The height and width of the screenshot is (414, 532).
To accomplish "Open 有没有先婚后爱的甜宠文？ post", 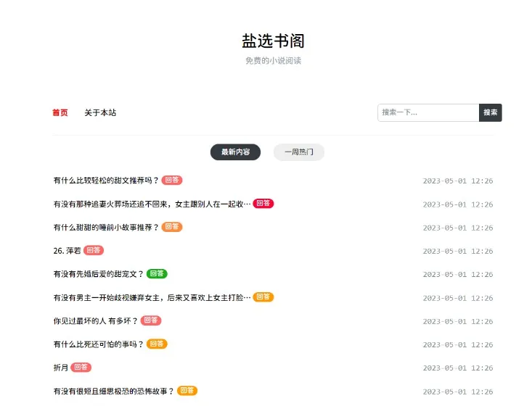I will (99, 274).
